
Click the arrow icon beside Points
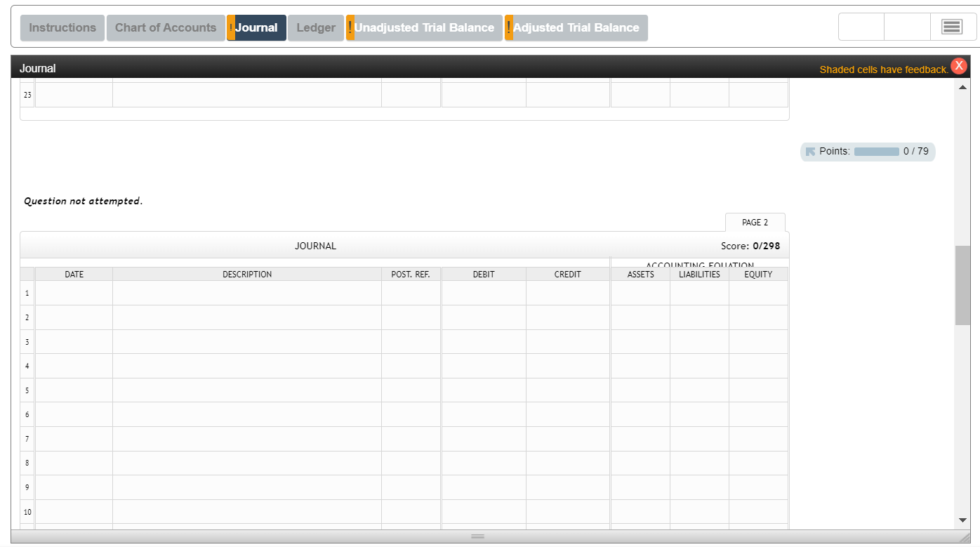810,152
